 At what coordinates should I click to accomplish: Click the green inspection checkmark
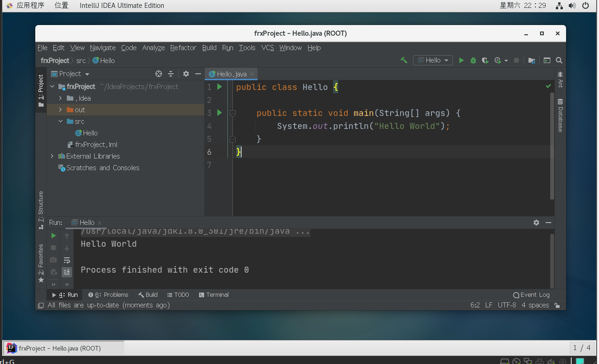(x=548, y=86)
